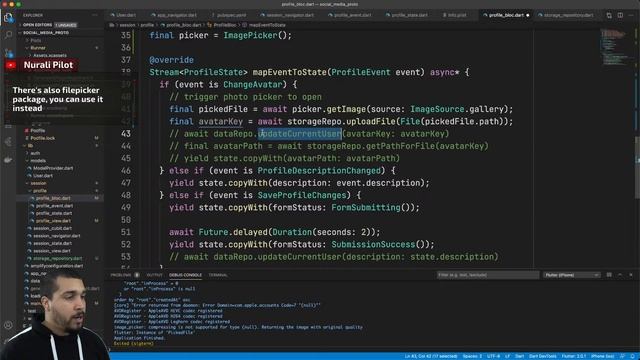Open session_view.dart in explorer
This screenshot has width=640, height=360.
pyautogui.click(x=52, y=251)
